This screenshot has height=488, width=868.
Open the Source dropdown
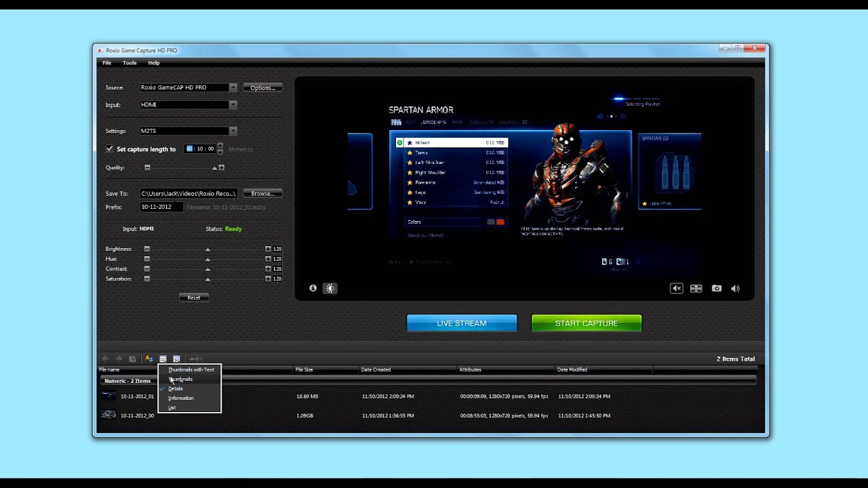tap(233, 87)
